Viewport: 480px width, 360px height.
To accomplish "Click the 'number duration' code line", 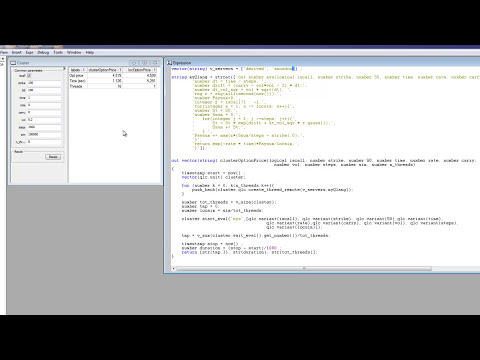I will pyautogui.click(x=231, y=248).
